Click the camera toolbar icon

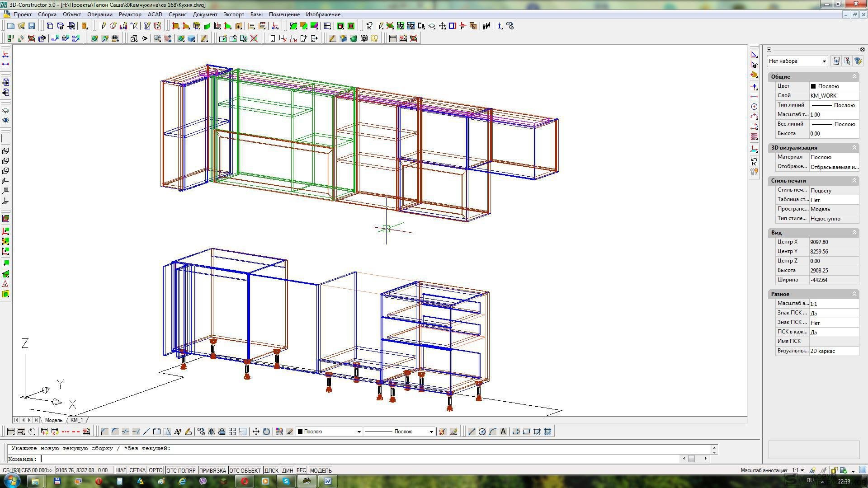[364, 38]
